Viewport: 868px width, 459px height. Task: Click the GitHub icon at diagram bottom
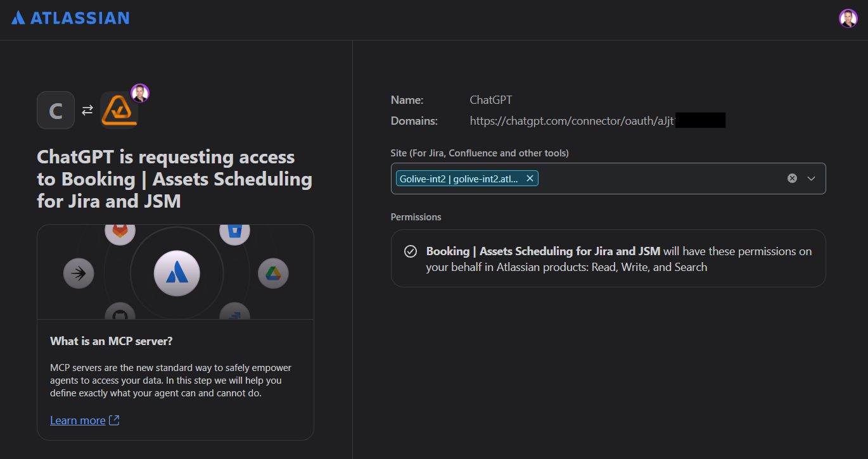[120, 311]
